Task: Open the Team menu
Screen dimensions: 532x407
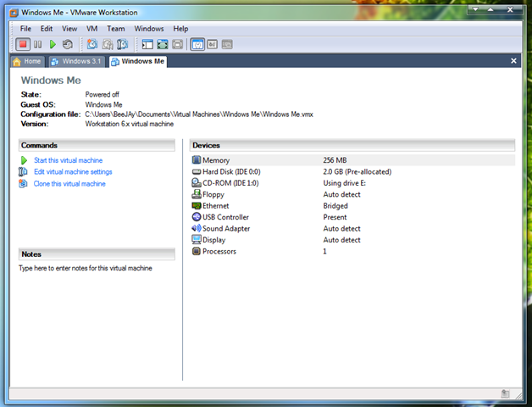Action: click(x=116, y=29)
